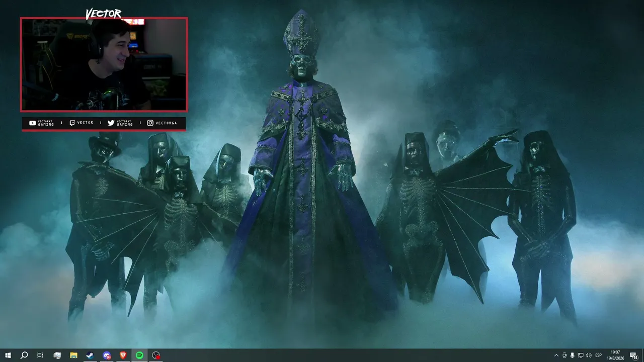
Task: Open File Explorer from the taskbar
Action: point(73,355)
